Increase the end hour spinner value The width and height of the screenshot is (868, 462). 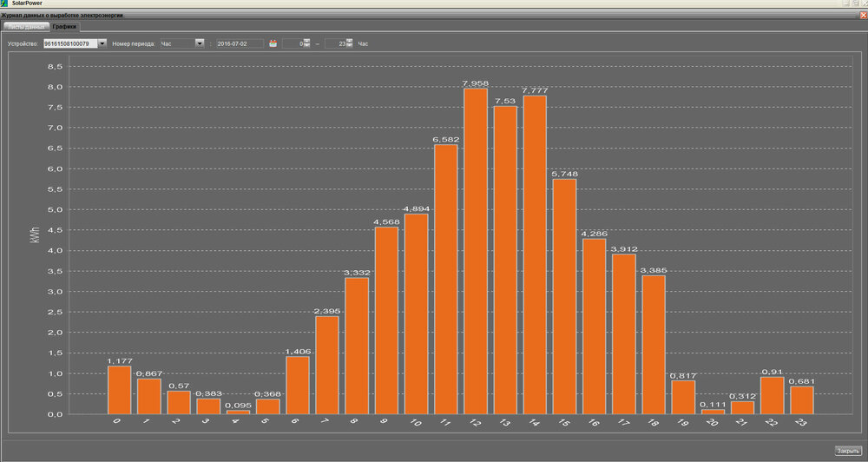[349, 41]
